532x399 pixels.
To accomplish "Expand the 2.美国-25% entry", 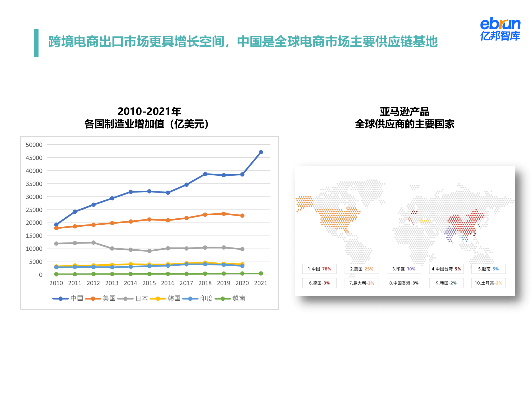I will 361,269.
